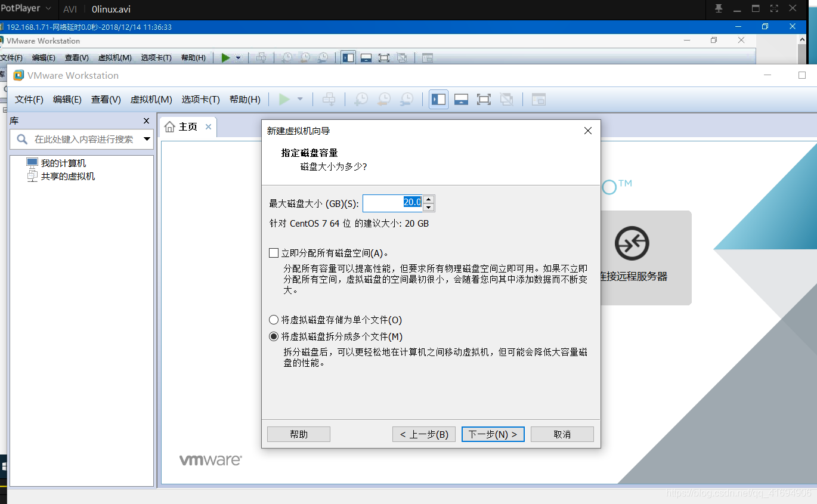Toggle show library icon in front VMware toolbar
Image resolution: width=817 pixels, height=504 pixels.
439,99
